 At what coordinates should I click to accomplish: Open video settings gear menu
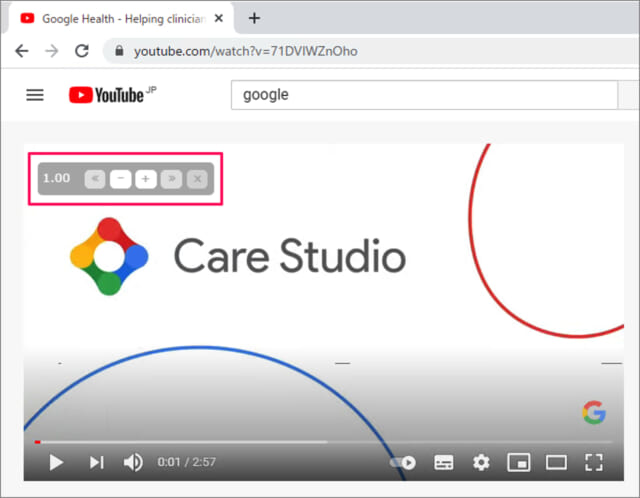(x=481, y=462)
